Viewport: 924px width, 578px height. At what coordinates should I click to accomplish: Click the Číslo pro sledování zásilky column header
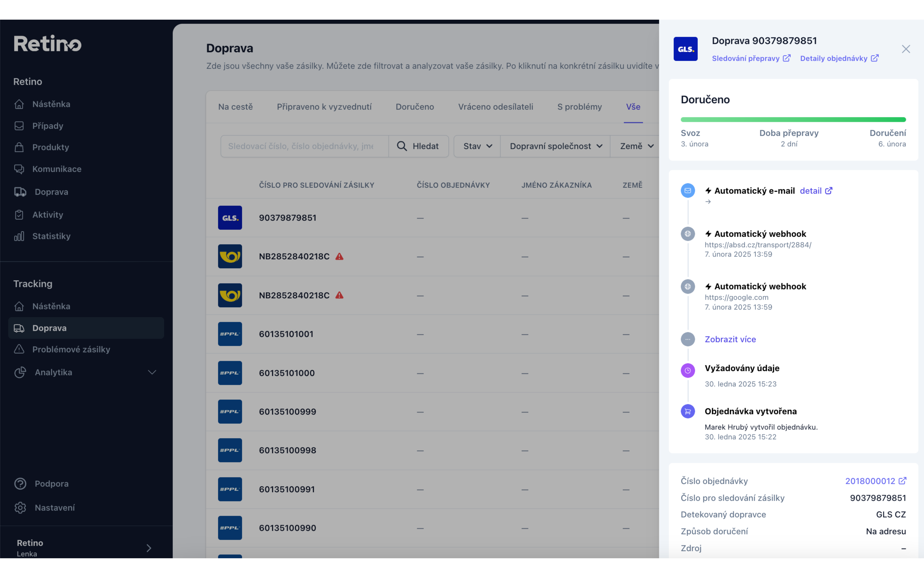click(316, 185)
